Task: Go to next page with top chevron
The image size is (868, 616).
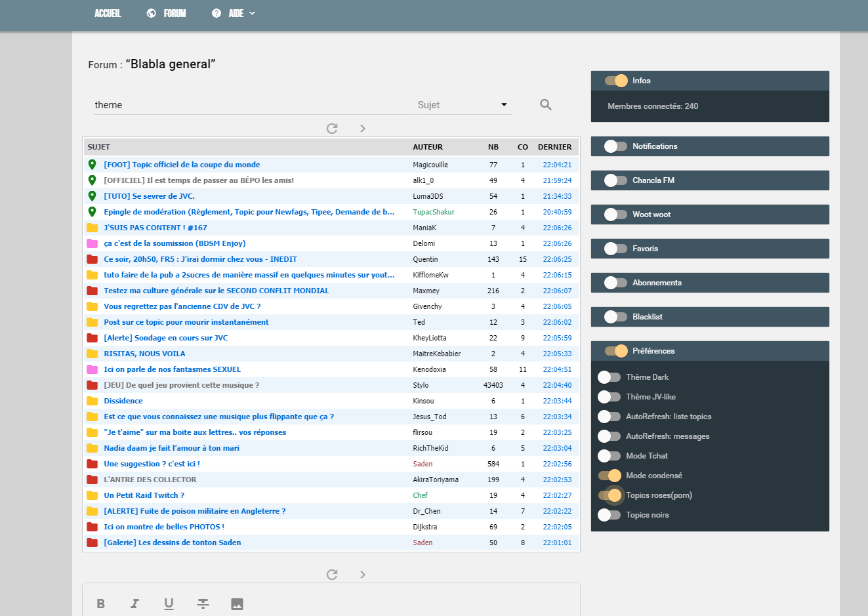Action: pyautogui.click(x=363, y=129)
